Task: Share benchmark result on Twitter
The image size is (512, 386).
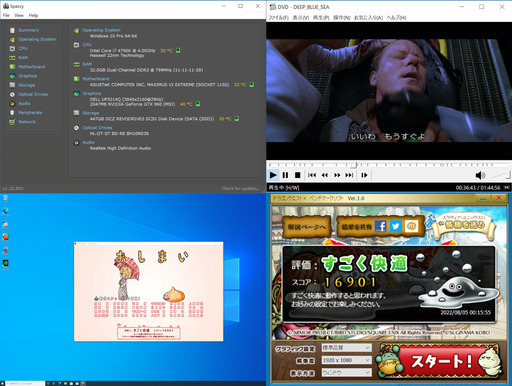Action: pos(396,227)
